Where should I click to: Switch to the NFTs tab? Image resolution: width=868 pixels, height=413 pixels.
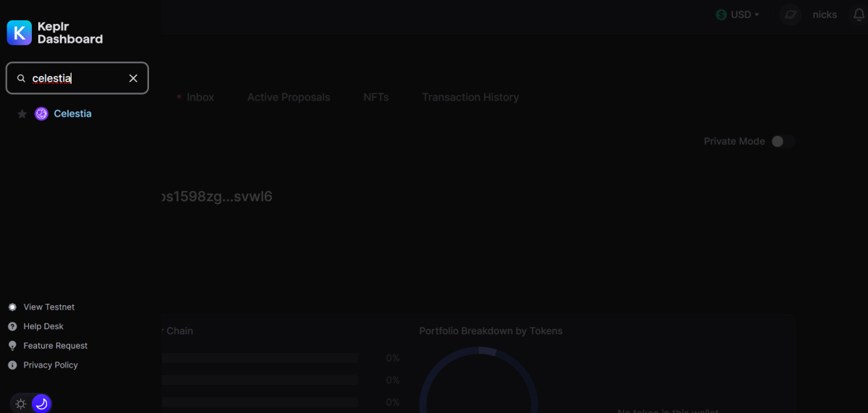tap(376, 97)
